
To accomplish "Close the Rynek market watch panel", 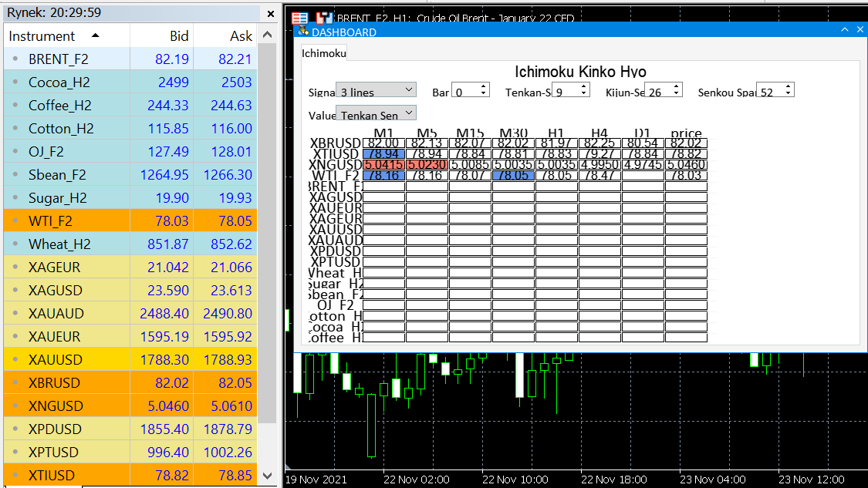I will (x=271, y=13).
